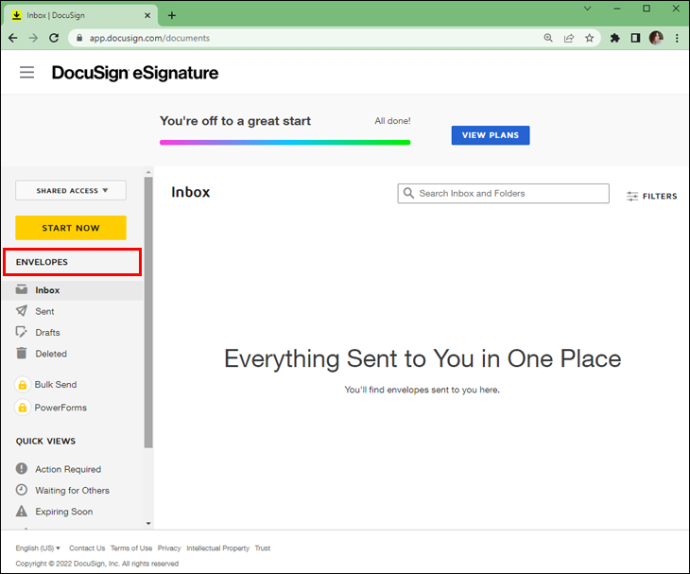Click the Search Inbox and Folders field

pyautogui.click(x=503, y=193)
